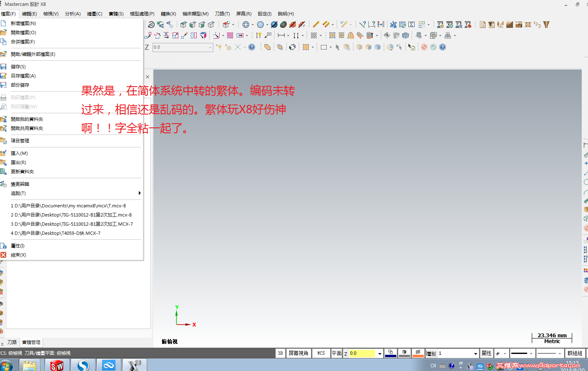The width and height of the screenshot is (588, 371).
Task: Close the side panel with the X button
Action: point(148,77)
